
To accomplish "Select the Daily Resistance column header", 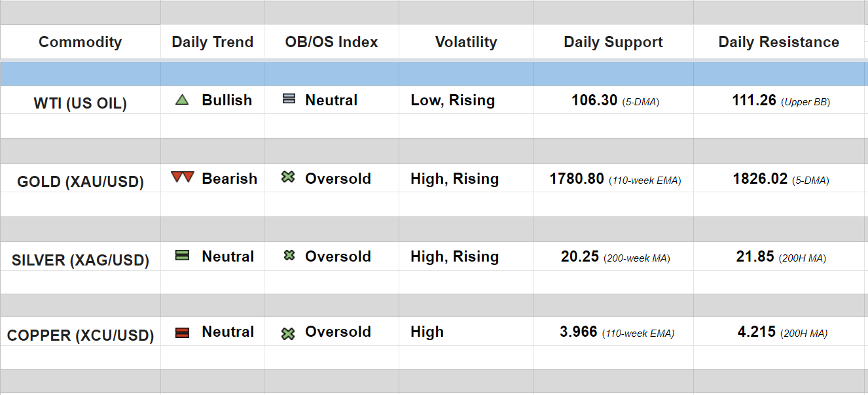I will click(x=778, y=43).
